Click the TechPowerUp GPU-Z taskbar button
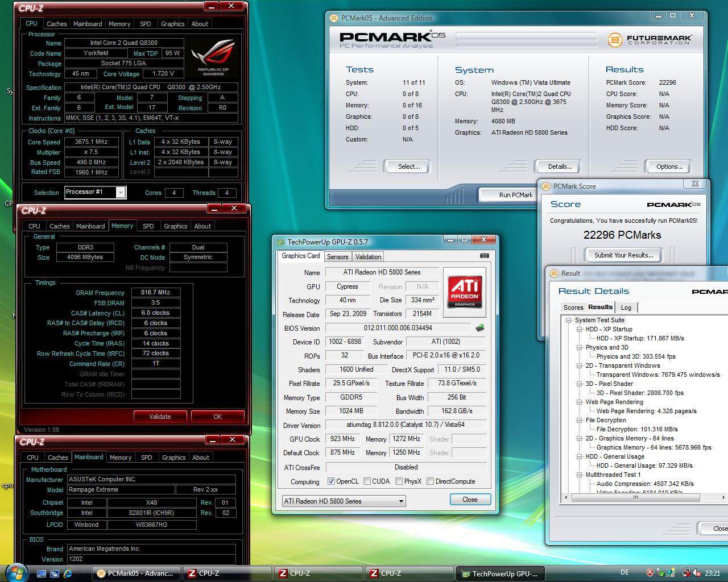This screenshot has width=728, height=582. [x=500, y=573]
